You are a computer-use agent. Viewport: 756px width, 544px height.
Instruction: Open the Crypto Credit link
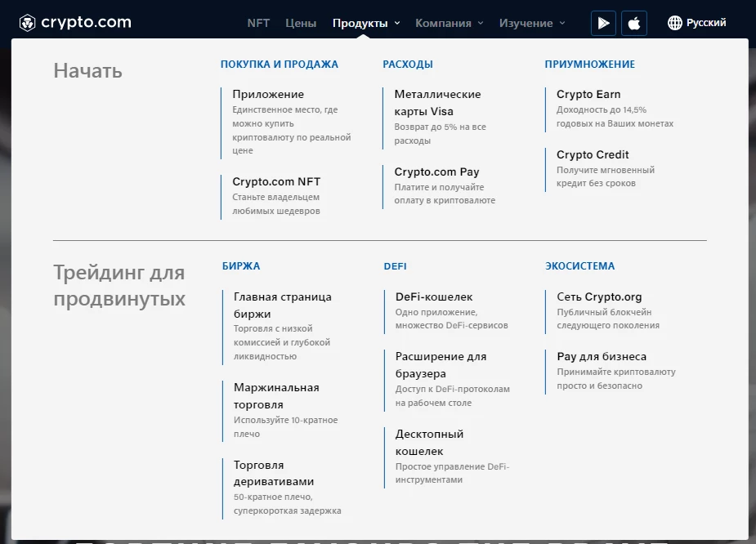[593, 154]
